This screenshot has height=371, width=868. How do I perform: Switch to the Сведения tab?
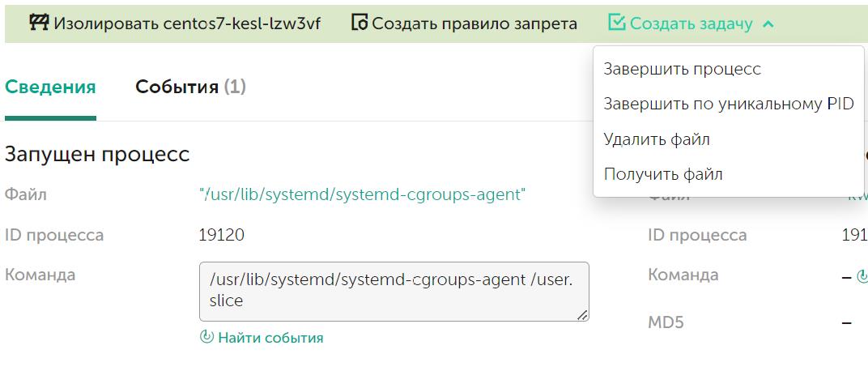coord(50,87)
